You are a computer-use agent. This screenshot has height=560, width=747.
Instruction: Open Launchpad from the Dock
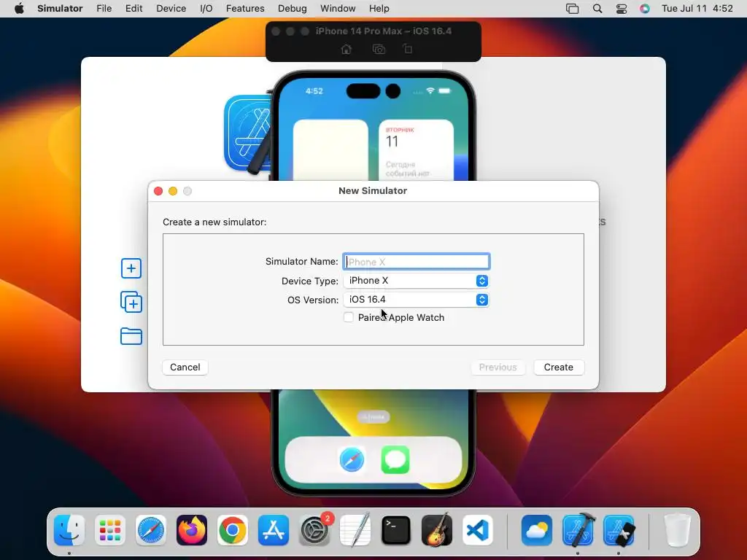click(110, 530)
